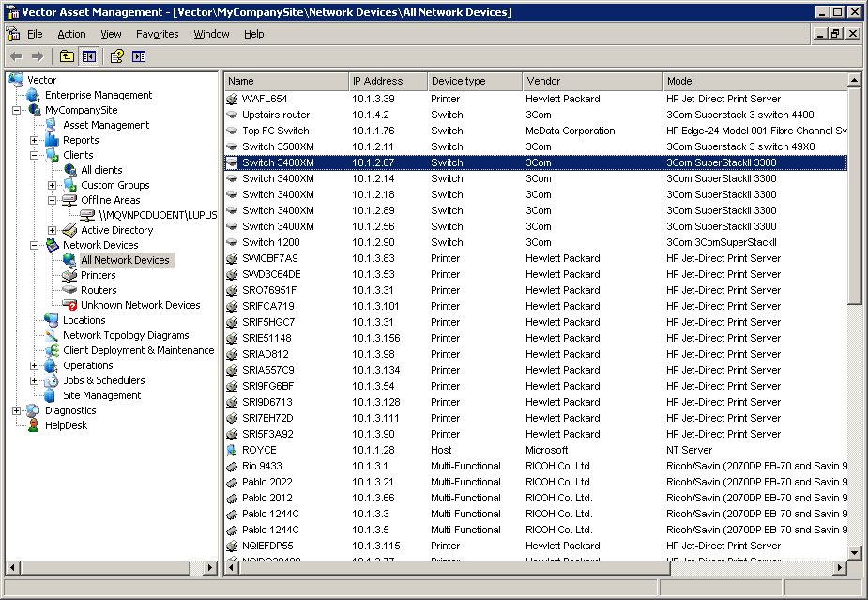
Task: Collapse the Network Devices node
Action: tap(34, 245)
